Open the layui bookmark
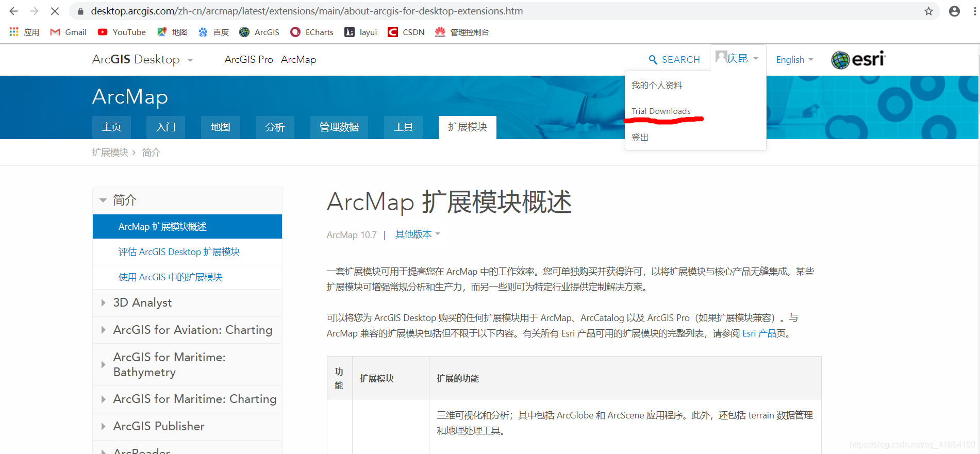Screen dimensions: 980x454 coord(361,32)
